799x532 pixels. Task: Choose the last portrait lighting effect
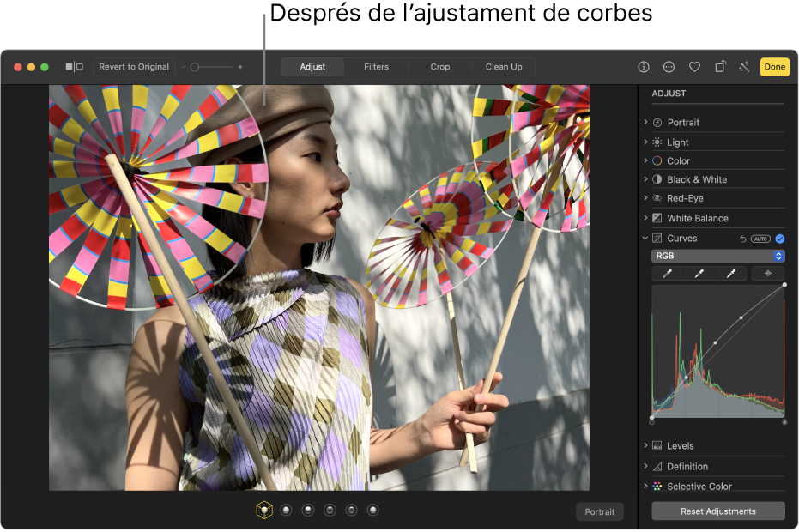coord(373,510)
